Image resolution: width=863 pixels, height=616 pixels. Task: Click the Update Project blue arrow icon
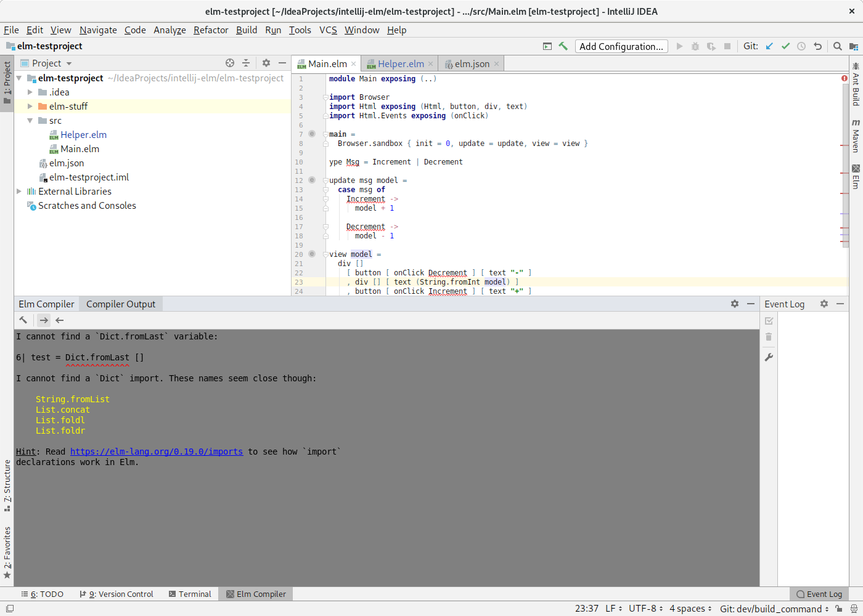(x=769, y=46)
